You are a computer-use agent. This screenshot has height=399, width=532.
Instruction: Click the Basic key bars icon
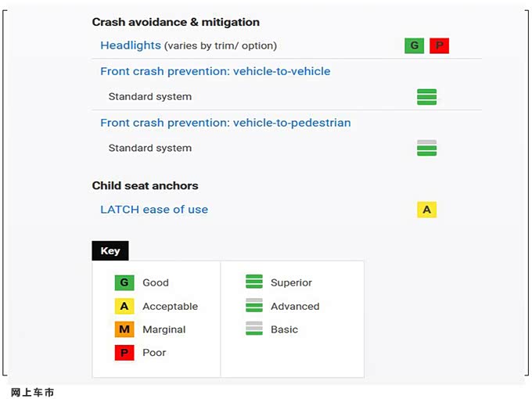coord(253,329)
